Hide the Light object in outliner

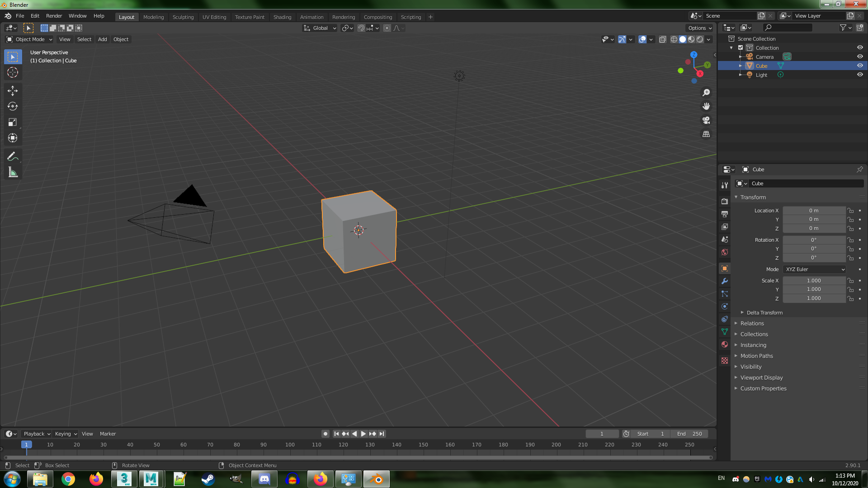click(860, 75)
